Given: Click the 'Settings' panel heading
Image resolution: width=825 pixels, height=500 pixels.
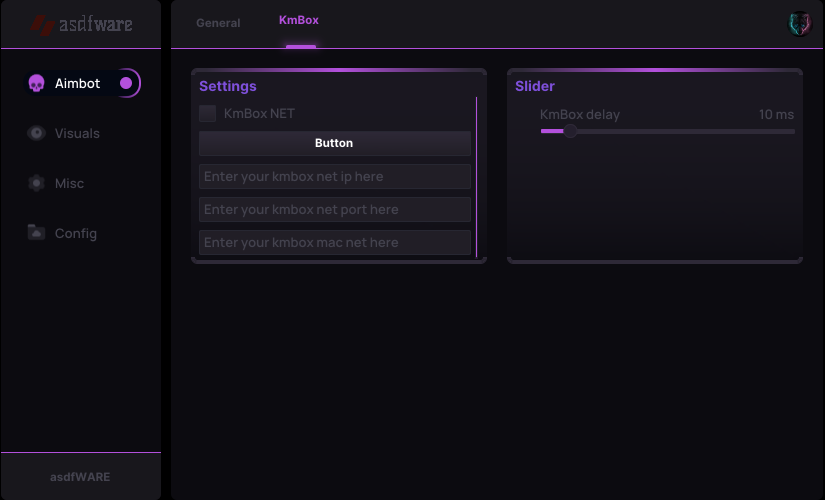Looking at the screenshot, I should 228,86.
